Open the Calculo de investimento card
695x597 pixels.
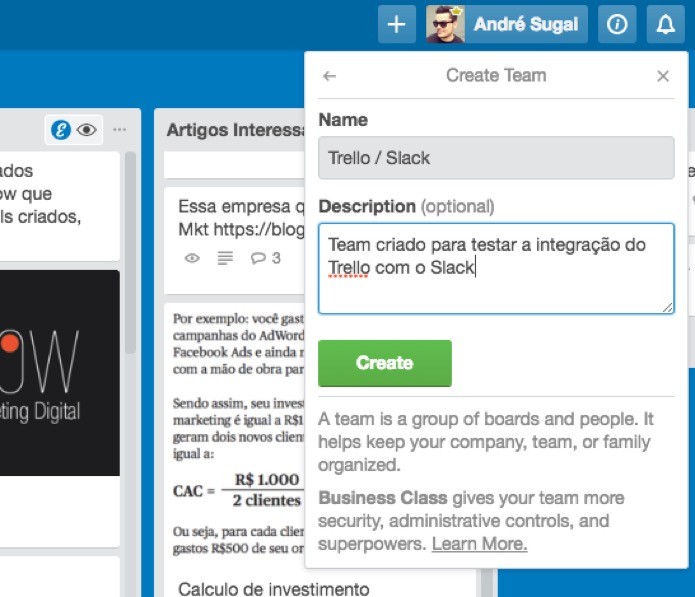pos(273,589)
